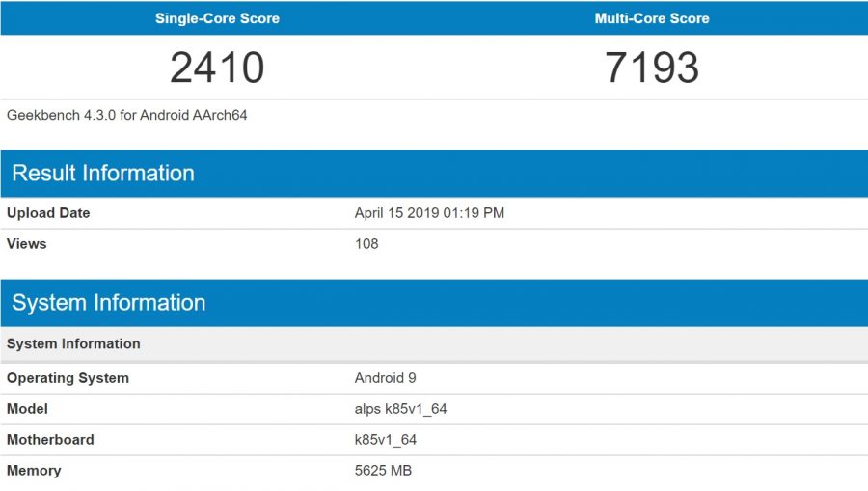
Task: Select the alps k85v1_64 model name
Action: coord(400,409)
